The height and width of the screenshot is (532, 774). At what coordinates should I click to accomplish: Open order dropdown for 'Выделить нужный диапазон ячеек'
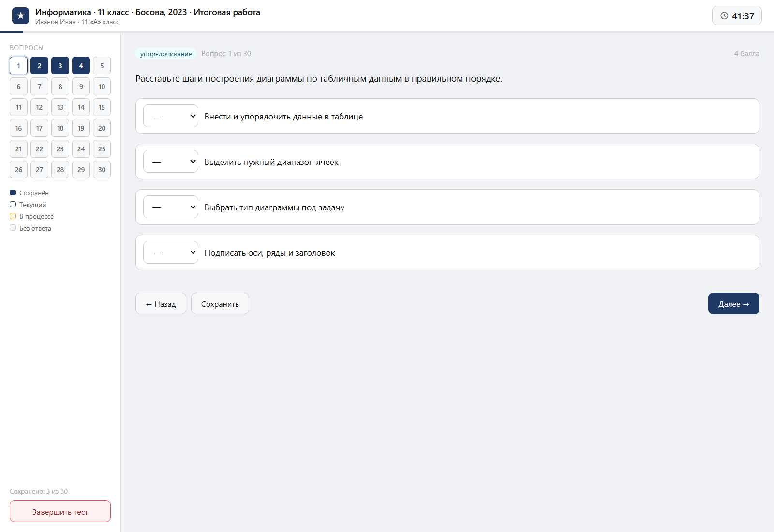[171, 162]
